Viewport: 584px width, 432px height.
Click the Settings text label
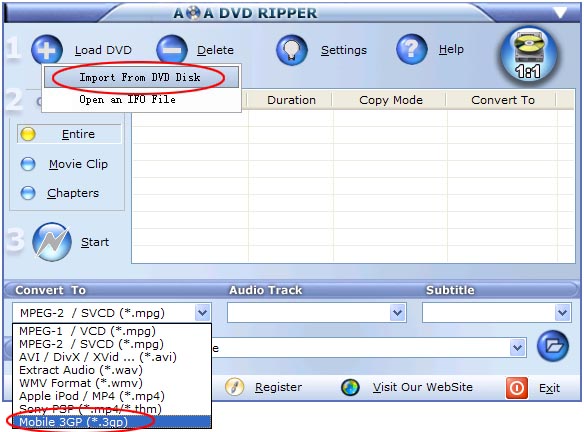pyautogui.click(x=344, y=50)
